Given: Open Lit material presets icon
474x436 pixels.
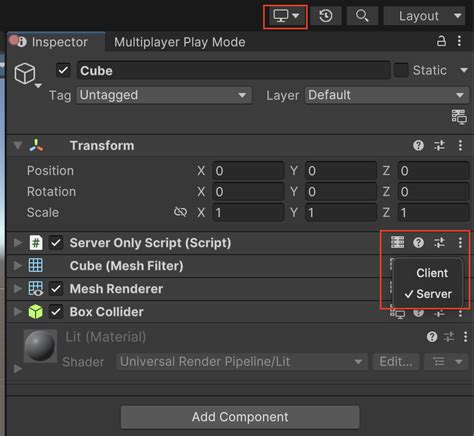Looking at the screenshot, I should (x=449, y=337).
